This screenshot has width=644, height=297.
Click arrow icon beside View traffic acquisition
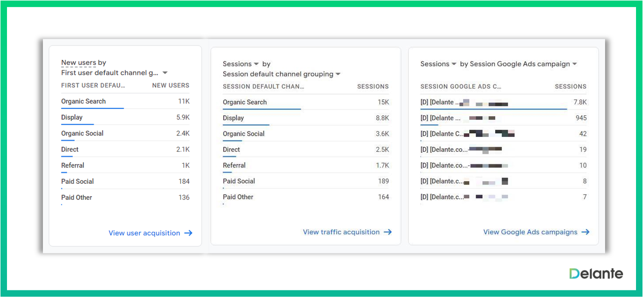pyautogui.click(x=387, y=232)
